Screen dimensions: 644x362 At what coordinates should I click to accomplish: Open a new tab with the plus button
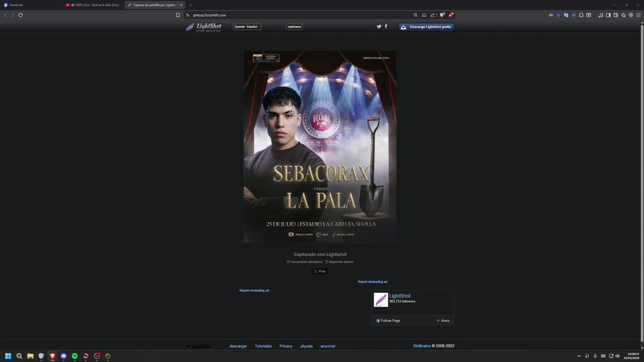coord(191,5)
